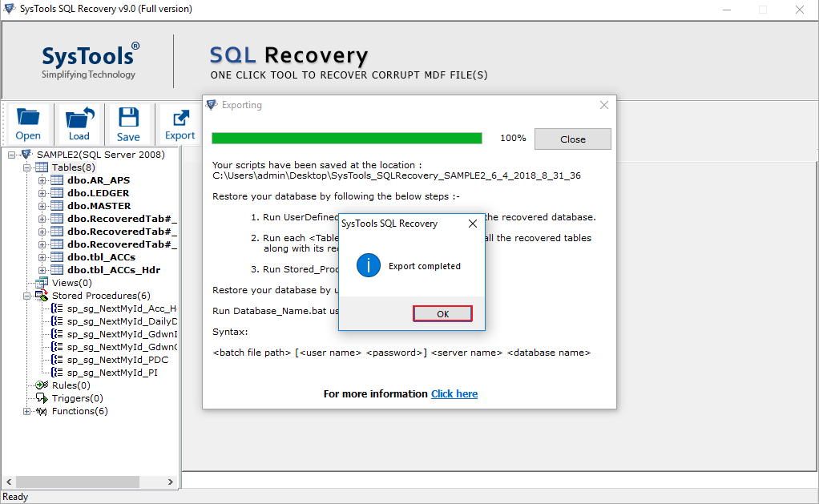Click the Triggers(0) icon
Image resolution: width=819 pixels, height=504 pixels.
point(42,398)
